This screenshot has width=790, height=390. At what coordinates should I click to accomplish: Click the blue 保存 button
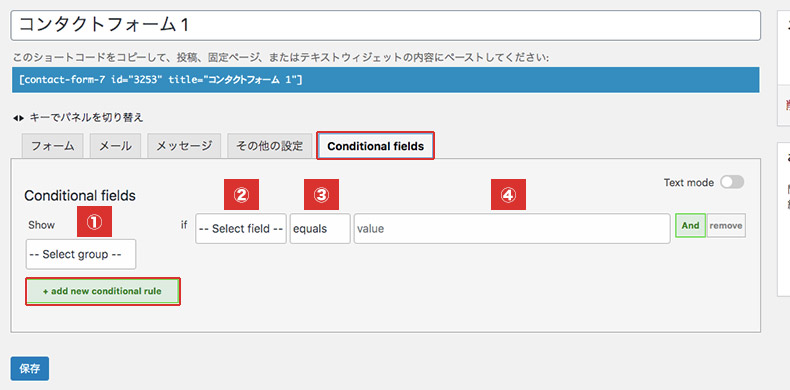pyautogui.click(x=30, y=368)
